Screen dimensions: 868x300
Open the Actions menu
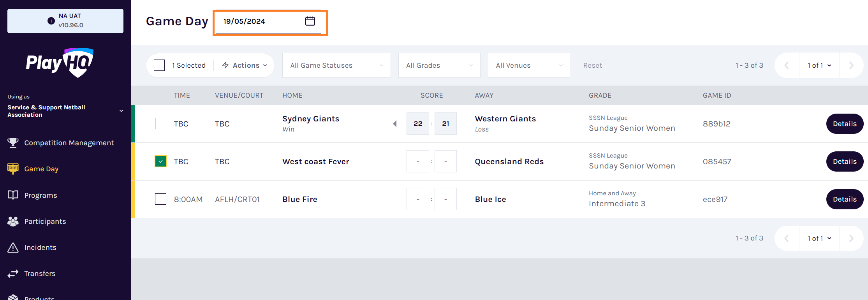[x=245, y=65]
